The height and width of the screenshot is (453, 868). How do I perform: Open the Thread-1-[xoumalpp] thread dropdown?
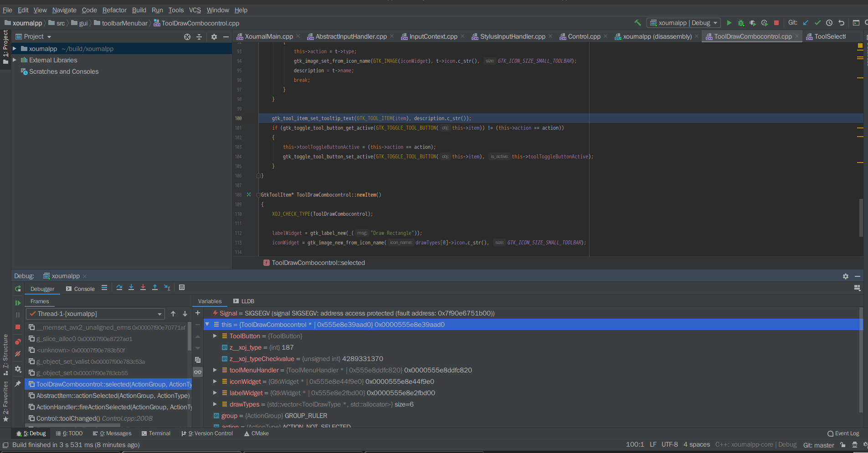[159, 314]
